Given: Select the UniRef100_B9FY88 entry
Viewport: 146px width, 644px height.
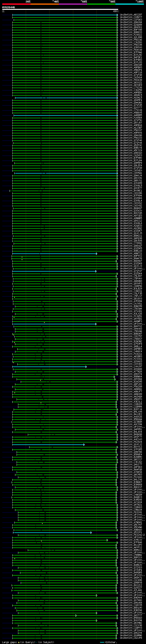Looking at the screenshot, I should tap(131, 30).
